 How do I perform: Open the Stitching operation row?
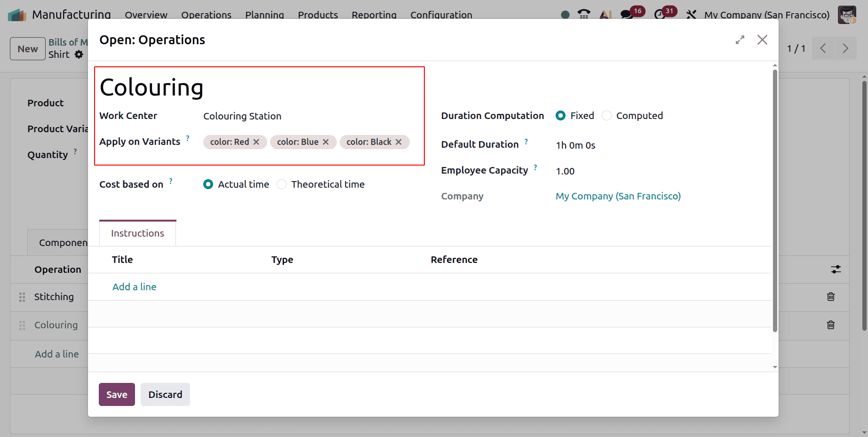[54, 297]
